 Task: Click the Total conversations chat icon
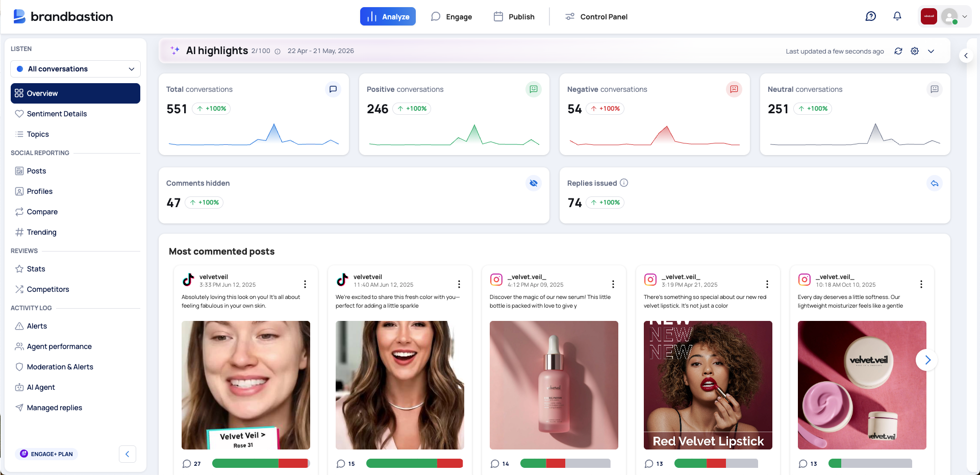click(333, 89)
